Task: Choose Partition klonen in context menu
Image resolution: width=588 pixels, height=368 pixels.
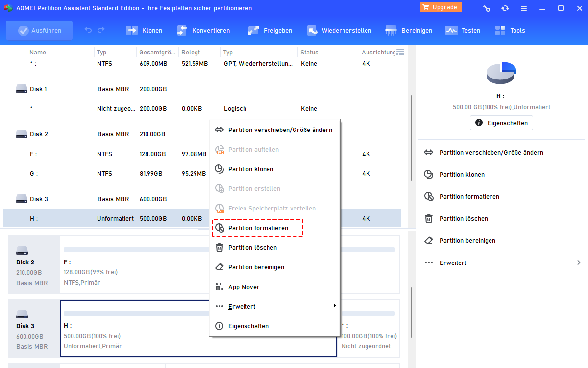Action: tap(274, 169)
